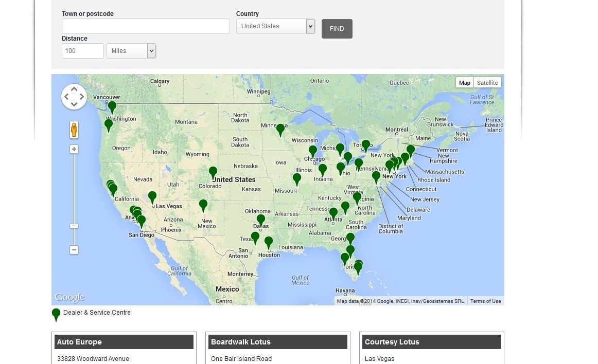Click the Auto Europe dealer heading
The image size is (598, 364).
124,342
